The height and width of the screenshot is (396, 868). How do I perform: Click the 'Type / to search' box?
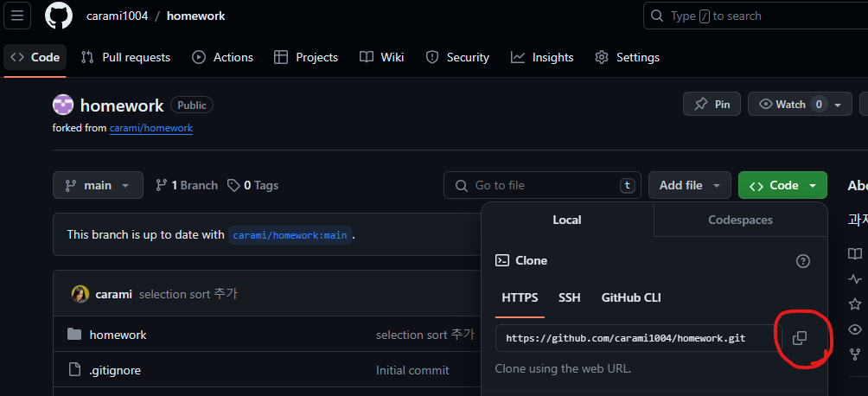(756, 16)
